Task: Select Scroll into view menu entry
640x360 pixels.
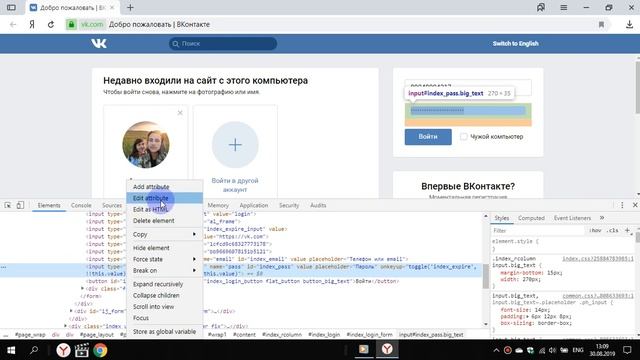Action: pos(164,307)
